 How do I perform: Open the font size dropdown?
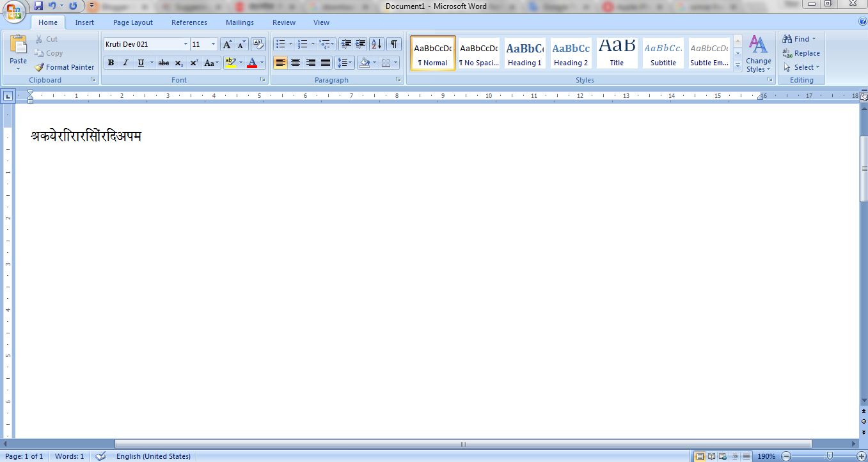[x=213, y=44]
